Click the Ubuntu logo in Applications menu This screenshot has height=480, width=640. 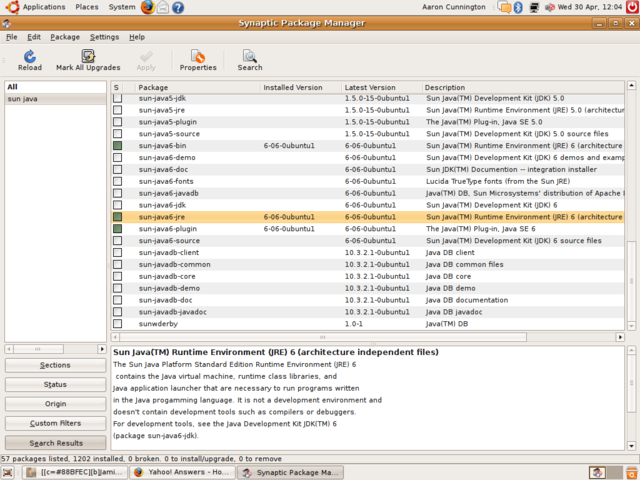pyautogui.click(x=12, y=7)
